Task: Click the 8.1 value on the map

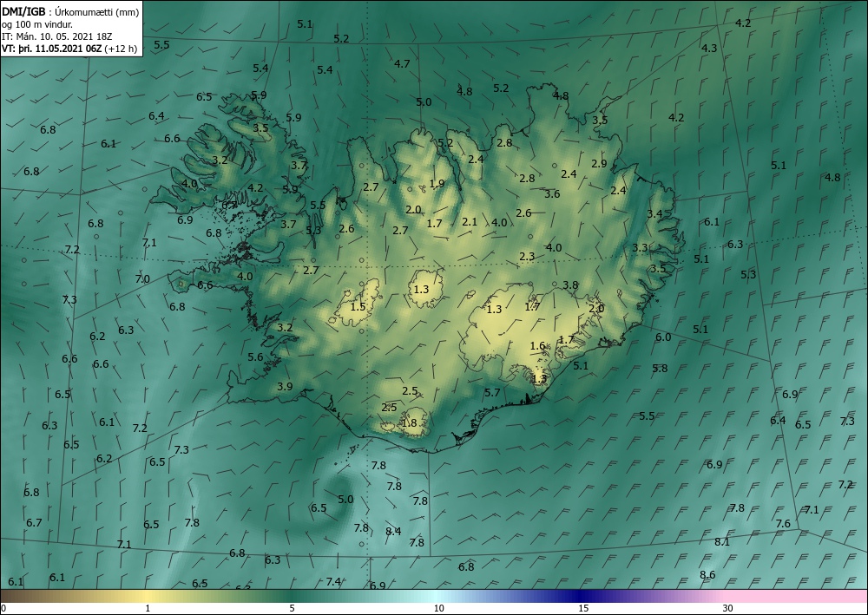Action: (x=722, y=542)
